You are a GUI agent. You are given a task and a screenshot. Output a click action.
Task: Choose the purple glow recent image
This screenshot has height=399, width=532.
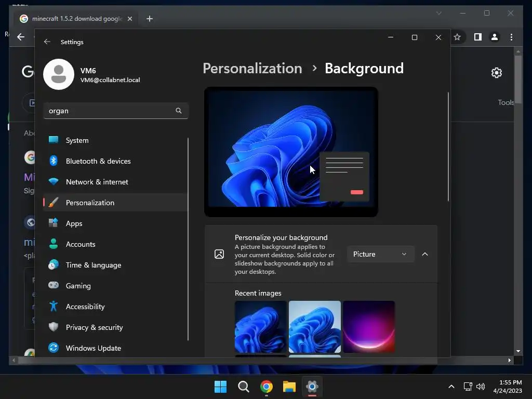(x=369, y=327)
